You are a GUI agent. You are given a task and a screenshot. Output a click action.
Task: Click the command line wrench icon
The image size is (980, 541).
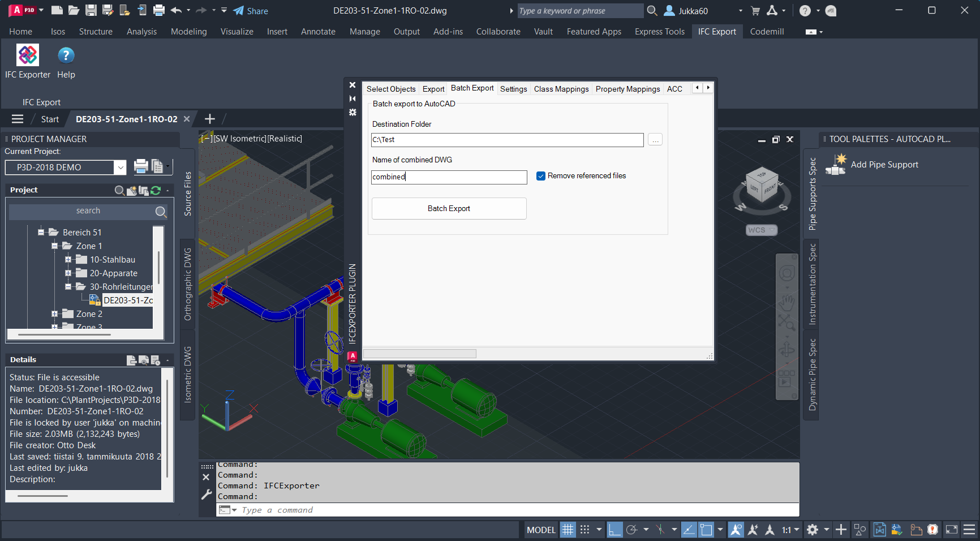click(x=207, y=495)
